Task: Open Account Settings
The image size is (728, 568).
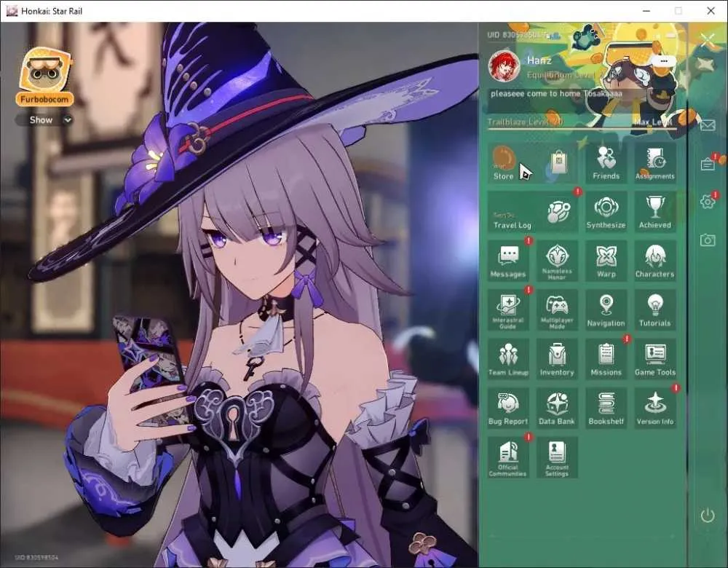Action: point(557,458)
